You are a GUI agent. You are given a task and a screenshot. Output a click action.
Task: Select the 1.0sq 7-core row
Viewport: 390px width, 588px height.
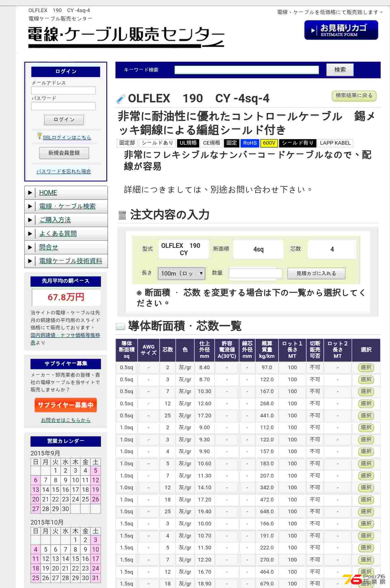(366, 476)
